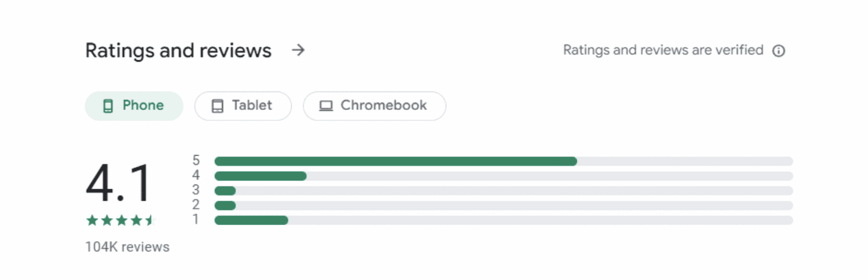Click the laptop icon in Chromebook chip
Screen dimensions: 868x280
[326, 106]
